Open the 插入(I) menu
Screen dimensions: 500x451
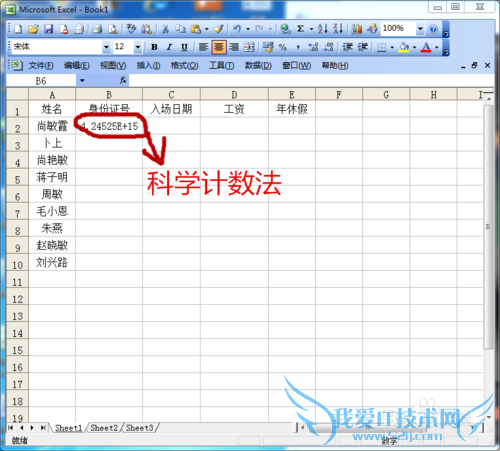tap(148, 66)
